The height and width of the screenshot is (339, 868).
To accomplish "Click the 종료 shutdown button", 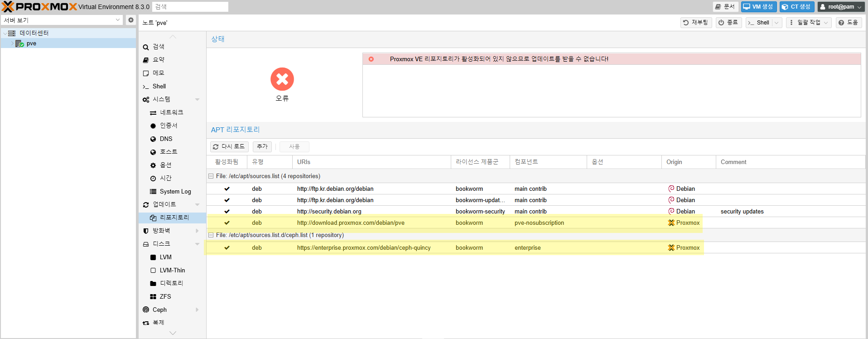I will click(x=728, y=23).
